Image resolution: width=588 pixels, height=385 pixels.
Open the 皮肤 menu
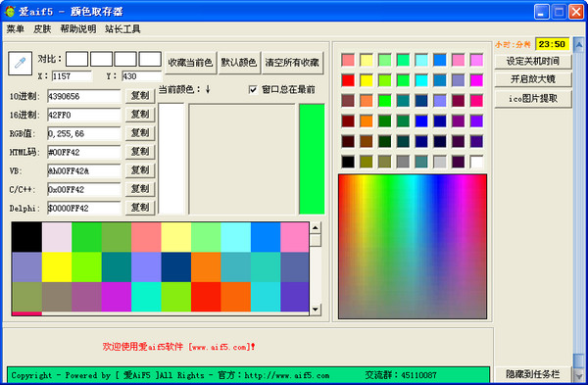[x=42, y=29]
